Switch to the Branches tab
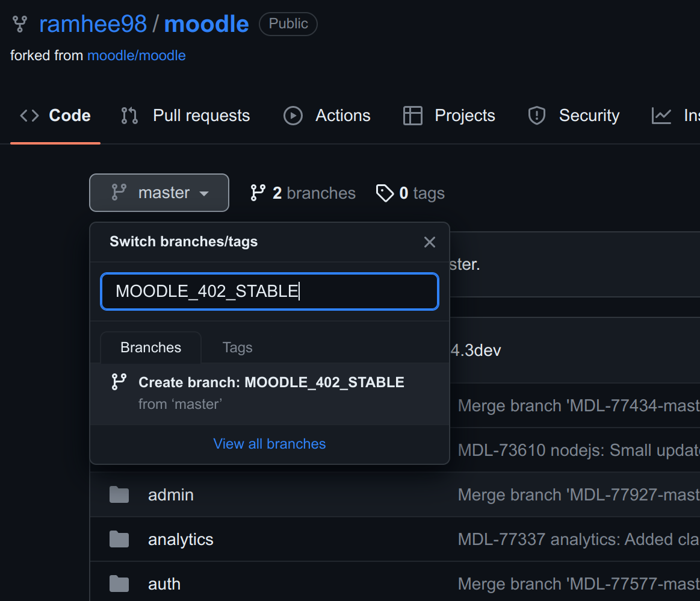Viewport: 700px width, 601px height. (x=150, y=347)
